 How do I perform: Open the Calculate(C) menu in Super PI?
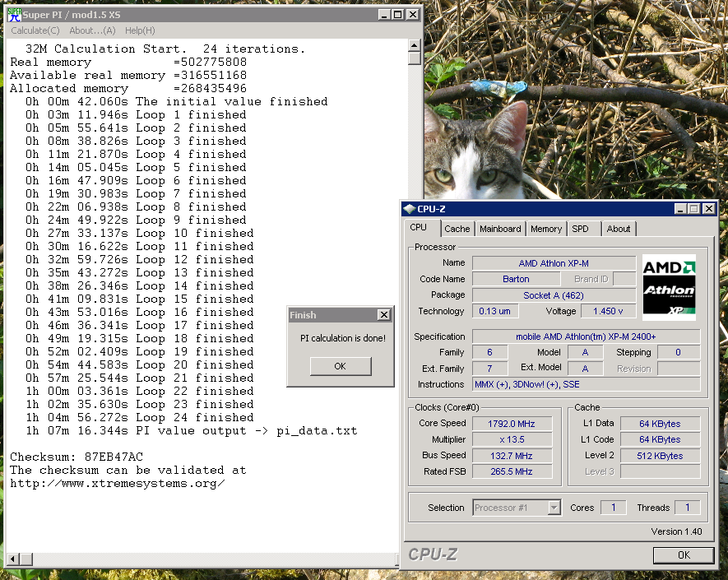(35, 30)
